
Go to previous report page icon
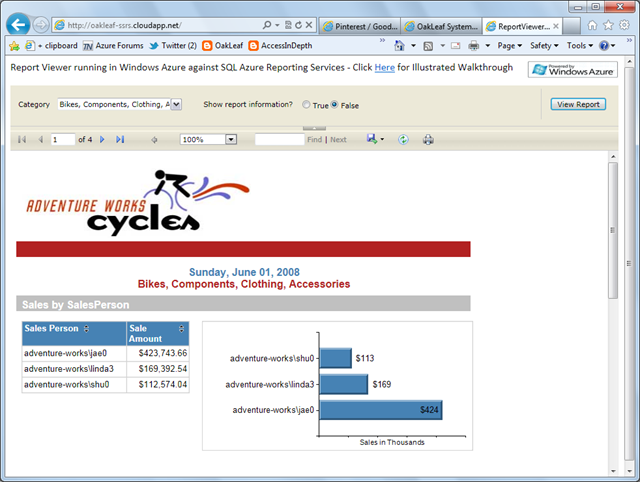(x=40, y=140)
